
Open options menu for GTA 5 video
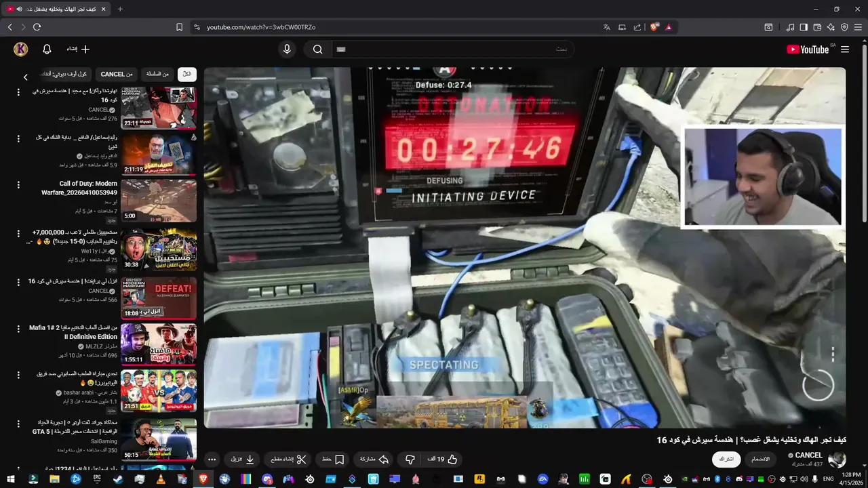point(18,423)
